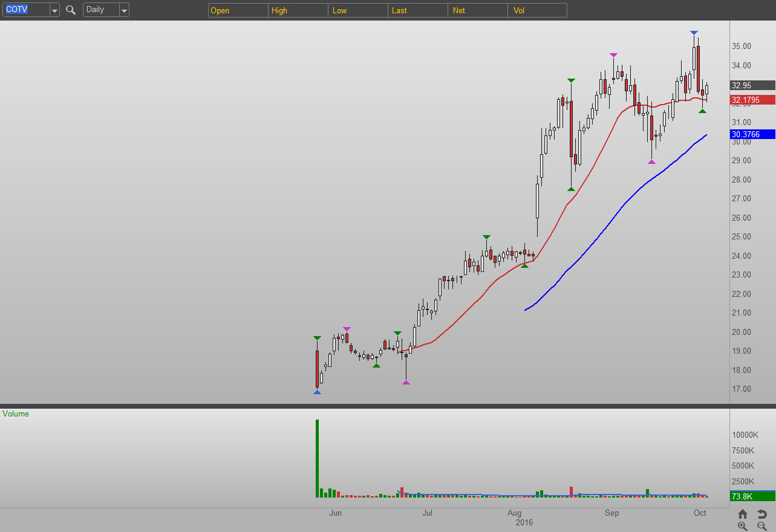
Task: Click the Jul label on the time axis
Action: click(427, 513)
